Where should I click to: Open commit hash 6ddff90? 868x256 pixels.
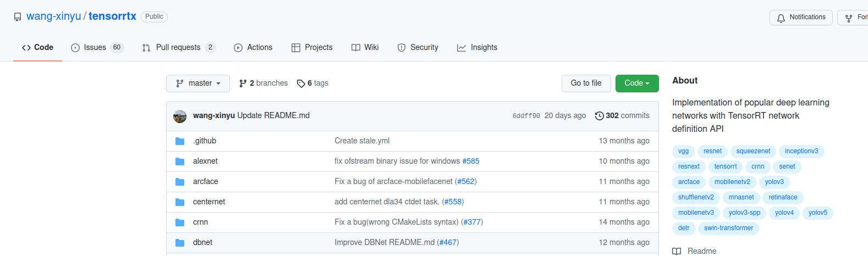[x=526, y=116]
